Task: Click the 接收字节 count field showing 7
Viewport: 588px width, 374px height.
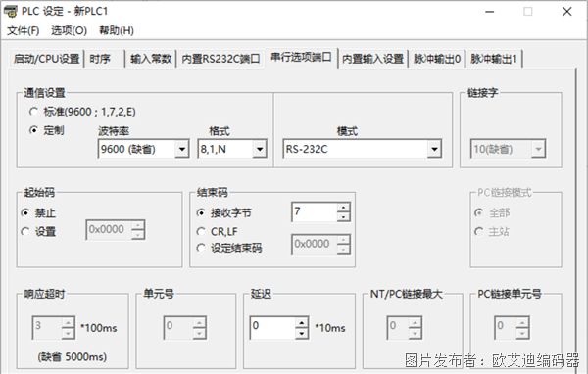Action: (x=315, y=211)
